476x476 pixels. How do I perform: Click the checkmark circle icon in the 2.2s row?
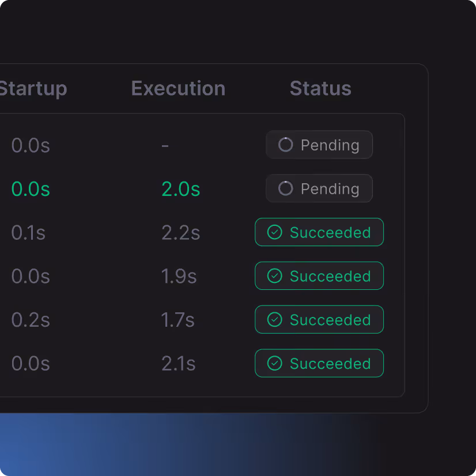(274, 232)
